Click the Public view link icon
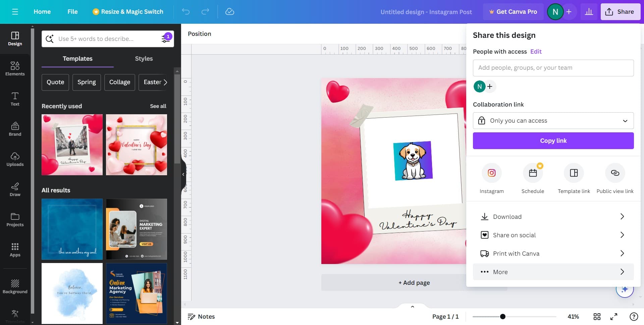 click(615, 173)
